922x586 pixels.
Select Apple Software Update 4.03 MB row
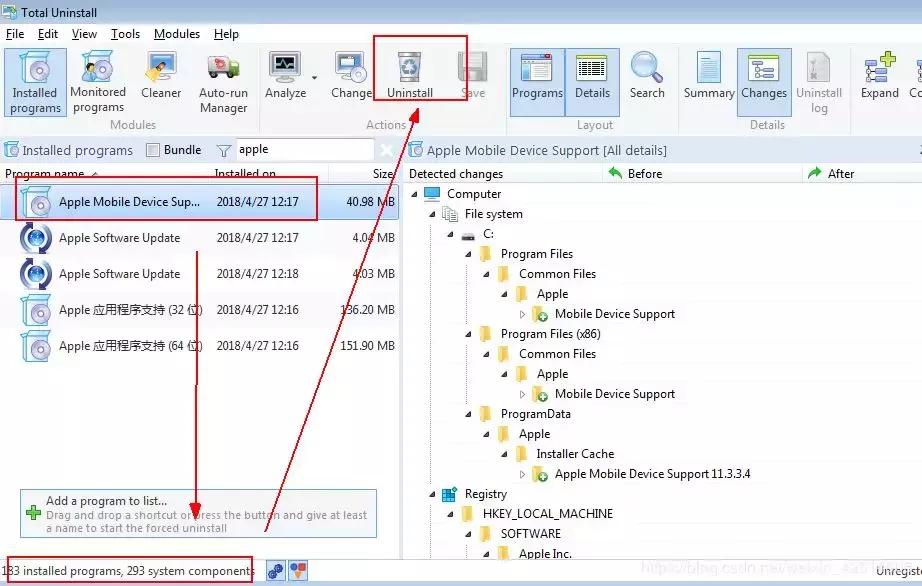pos(199,274)
